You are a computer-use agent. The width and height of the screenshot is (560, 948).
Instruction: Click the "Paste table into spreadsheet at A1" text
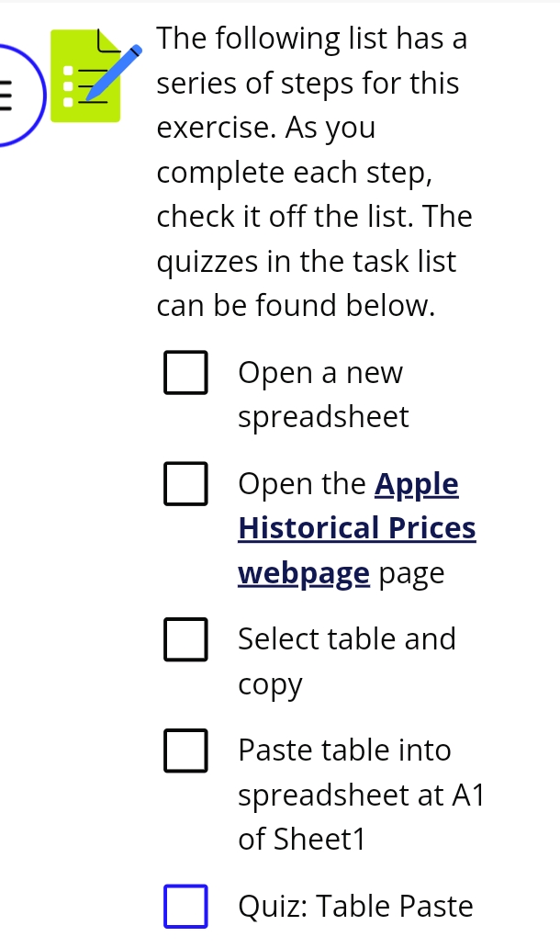coord(361,794)
